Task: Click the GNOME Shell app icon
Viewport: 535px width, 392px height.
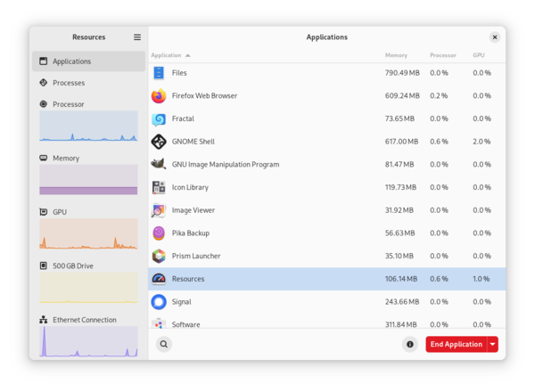Action: pyautogui.click(x=159, y=142)
